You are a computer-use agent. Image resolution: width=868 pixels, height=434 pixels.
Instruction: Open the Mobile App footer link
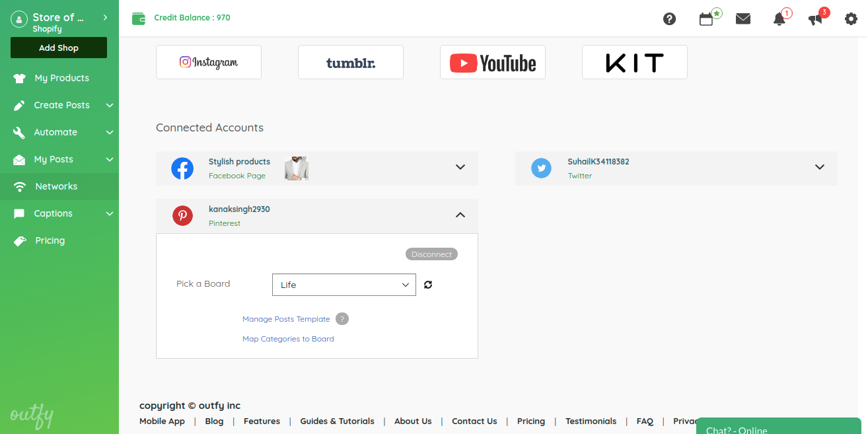click(162, 421)
